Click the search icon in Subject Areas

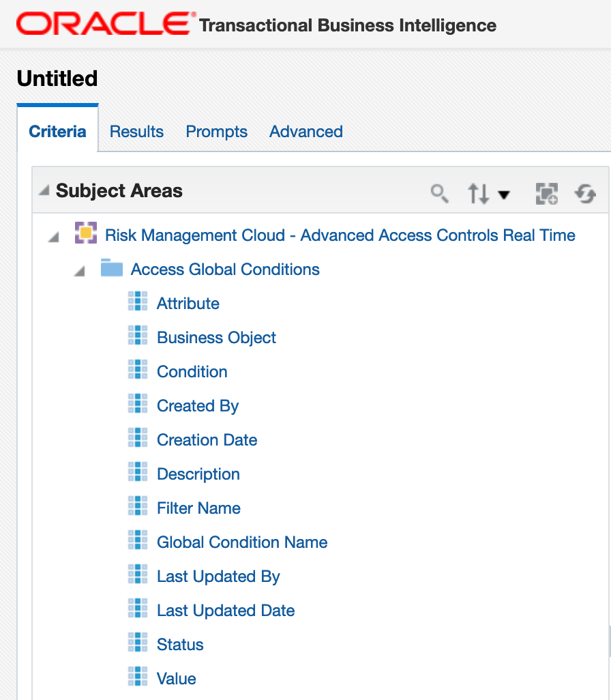pos(440,194)
